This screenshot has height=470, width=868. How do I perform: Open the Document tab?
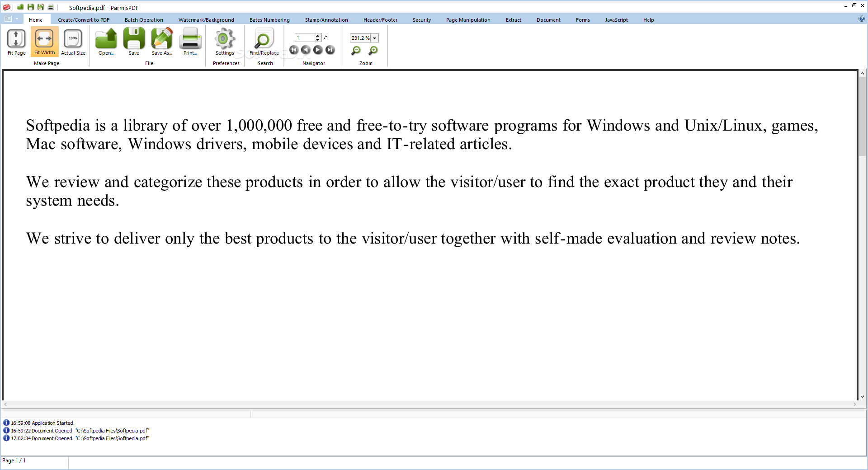(548, 20)
